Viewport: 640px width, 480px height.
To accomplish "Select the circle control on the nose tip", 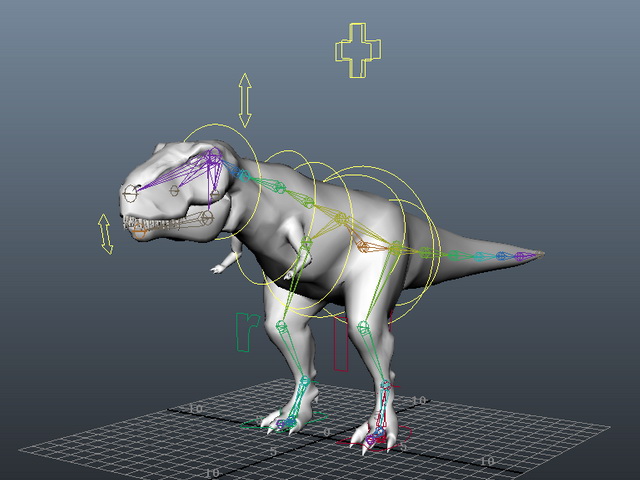I will pos(131,193).
